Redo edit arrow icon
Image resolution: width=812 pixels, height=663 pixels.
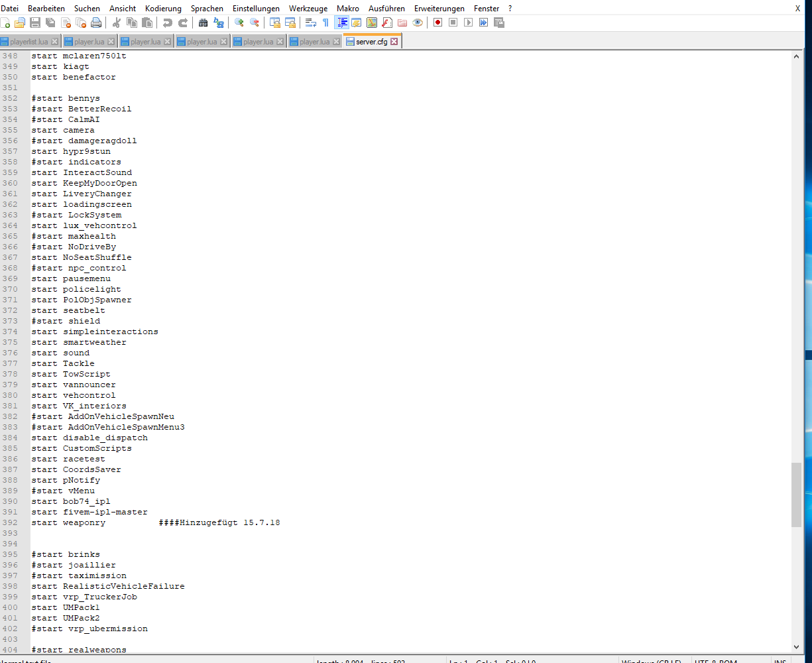tap(183, 23)
